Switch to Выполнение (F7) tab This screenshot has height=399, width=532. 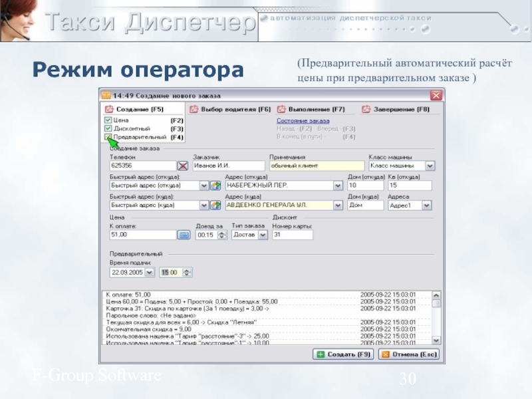pyautogui.click(x=311, y=109)
